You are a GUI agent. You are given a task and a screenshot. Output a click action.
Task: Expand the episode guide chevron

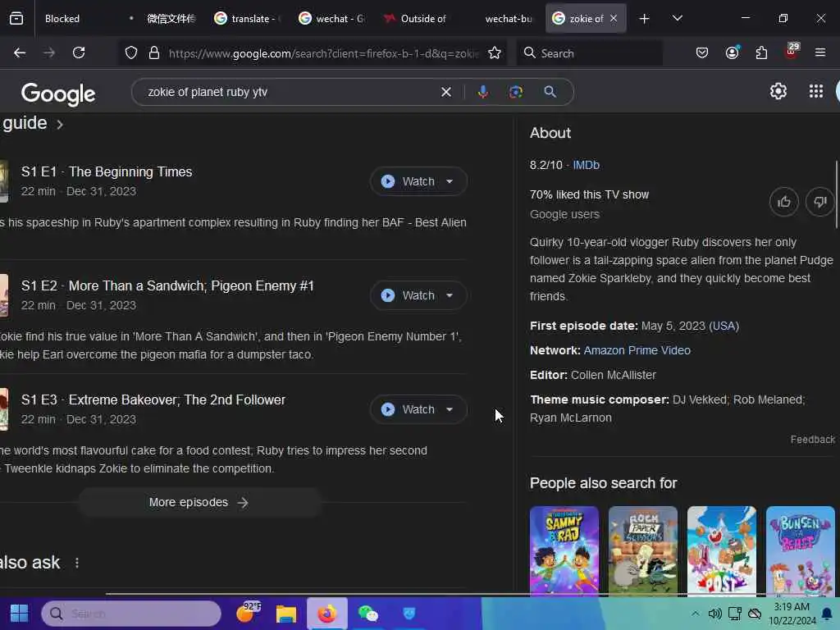click(60, 125)
